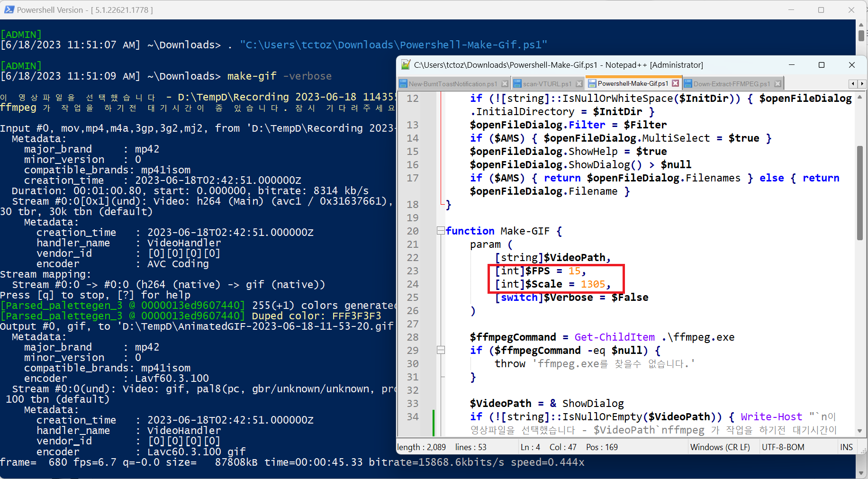Minimize the PowerShell window
This screenshot has width=868, height=479.
(x=791, y=9)
